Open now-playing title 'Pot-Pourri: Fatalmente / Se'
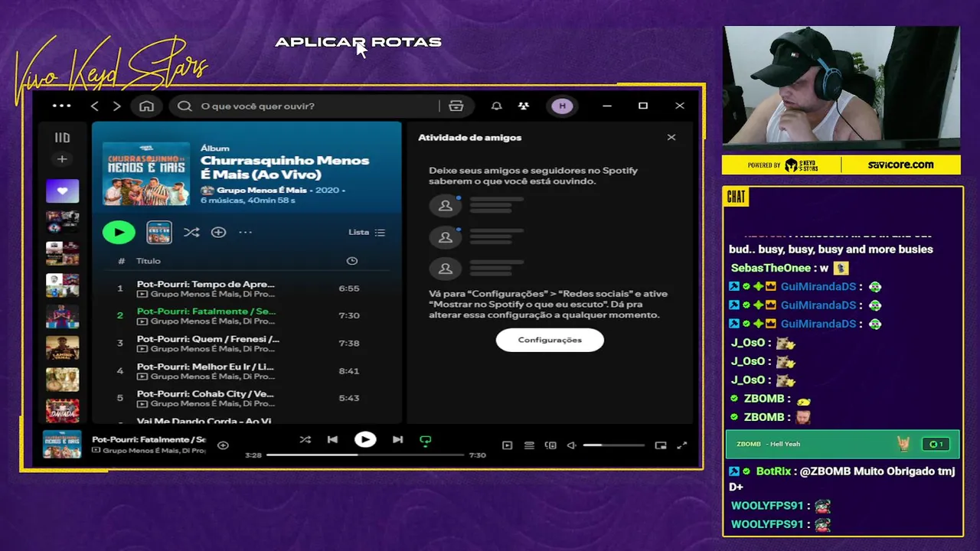 tap(149, 440)
